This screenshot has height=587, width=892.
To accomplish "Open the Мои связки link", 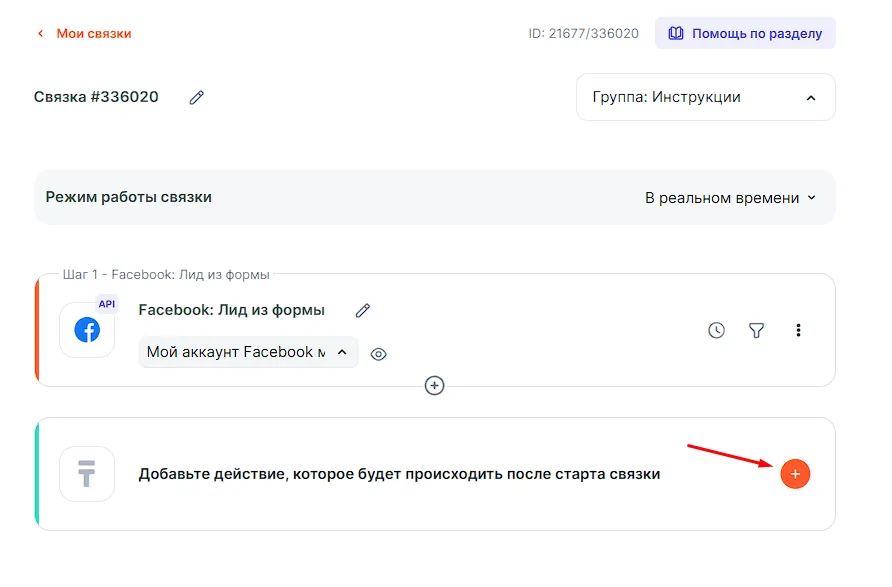I will pyautogui.click(x=93, y=34).
